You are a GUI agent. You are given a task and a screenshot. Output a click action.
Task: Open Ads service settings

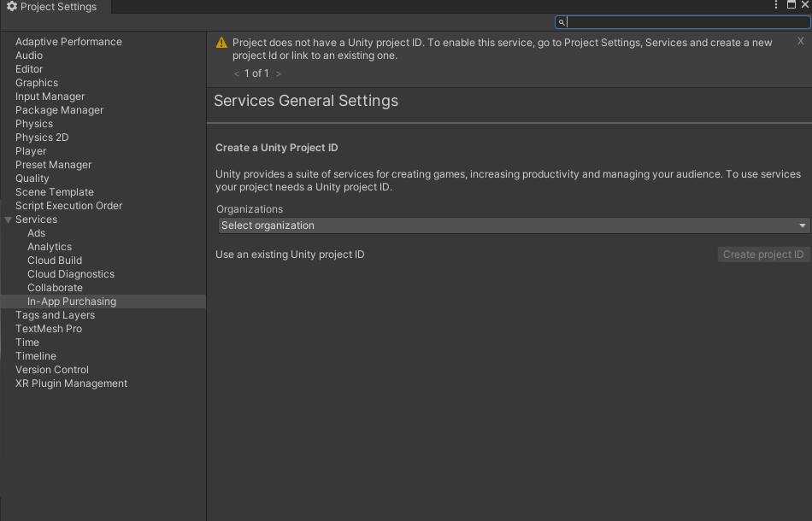click(36, 233)
